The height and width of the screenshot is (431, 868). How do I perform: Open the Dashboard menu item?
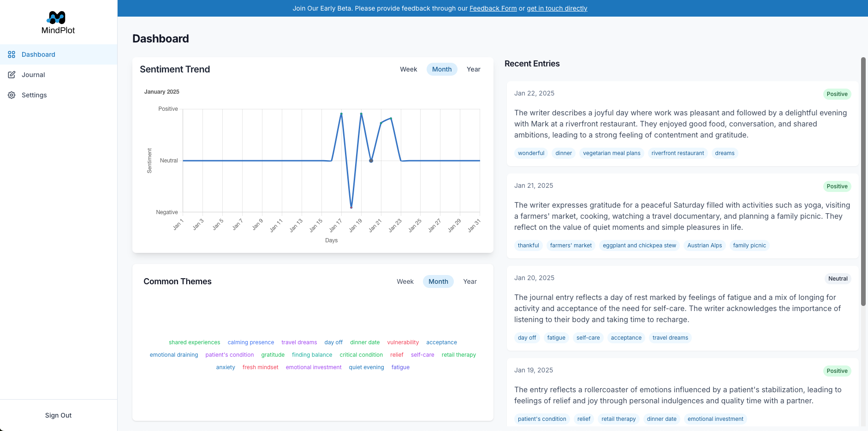59,54
